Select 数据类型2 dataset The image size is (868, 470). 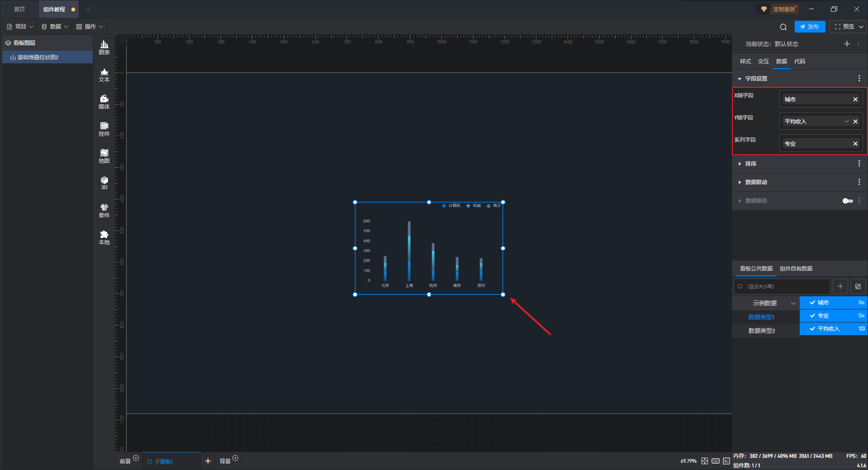(x=761, y=331)
